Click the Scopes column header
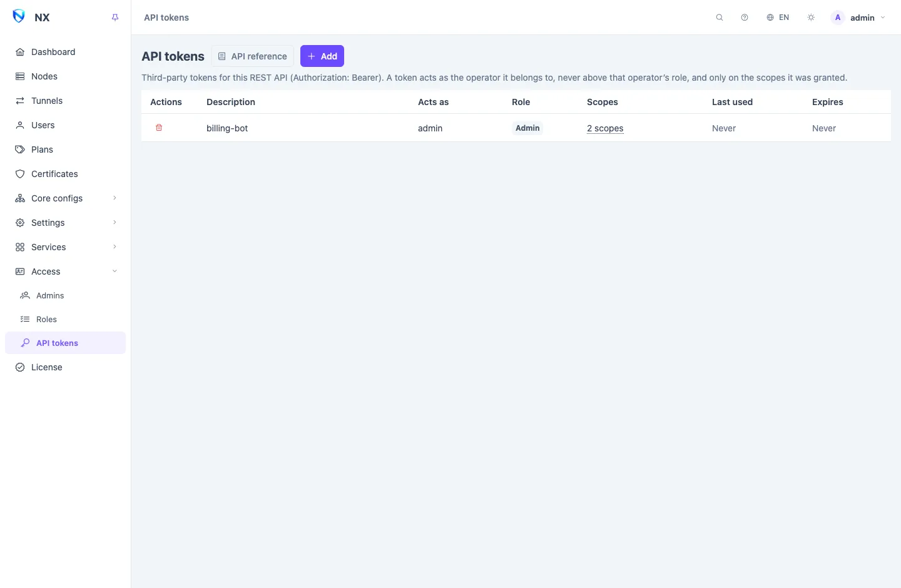Screen dimensions: 901x588 coord(603,102)
